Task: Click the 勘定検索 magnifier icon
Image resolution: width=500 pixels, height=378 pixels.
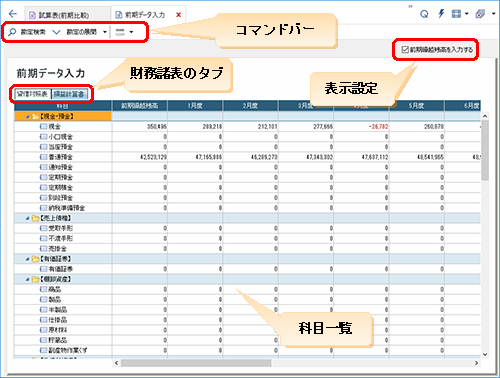Action: tap(12, 32)
